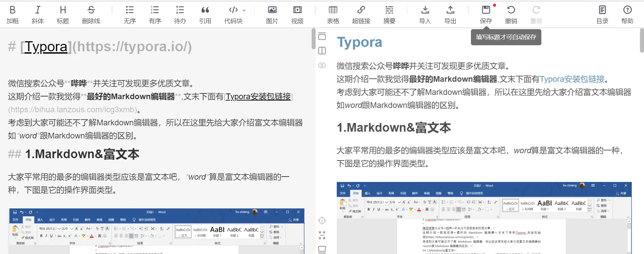Open the Typora heading link in preview
The height and width of the screenshot is (254, 644).
pos(359,42)
